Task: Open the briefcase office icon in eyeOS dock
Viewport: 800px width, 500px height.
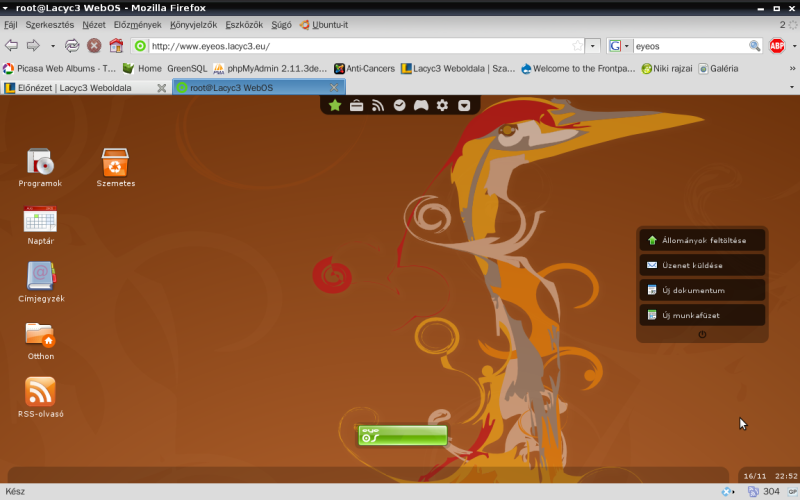Action: (x=356, y=105)
